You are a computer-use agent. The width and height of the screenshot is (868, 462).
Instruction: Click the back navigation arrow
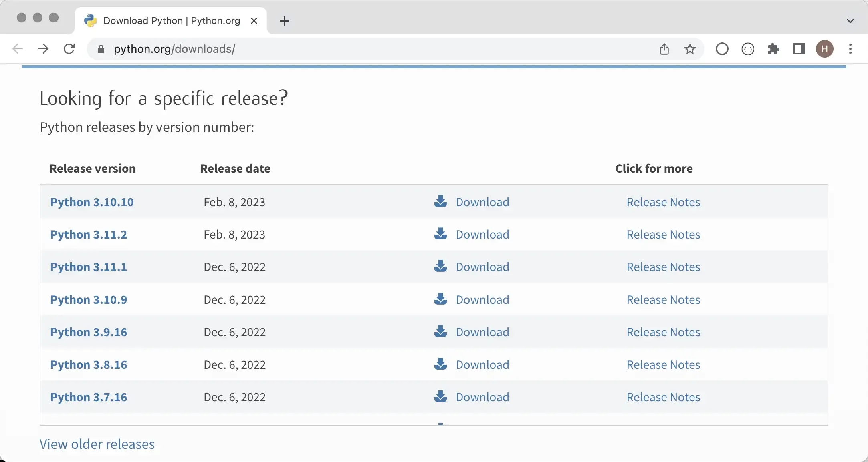tap(17, 49)
